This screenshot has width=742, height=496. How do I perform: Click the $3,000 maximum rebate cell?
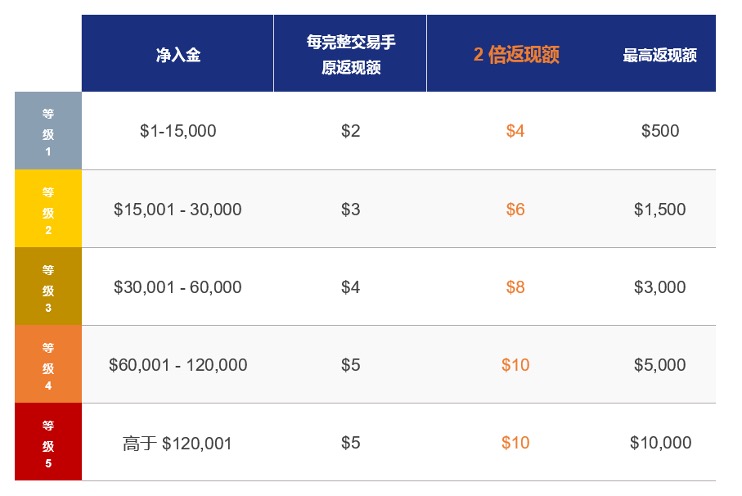(660, 287)
